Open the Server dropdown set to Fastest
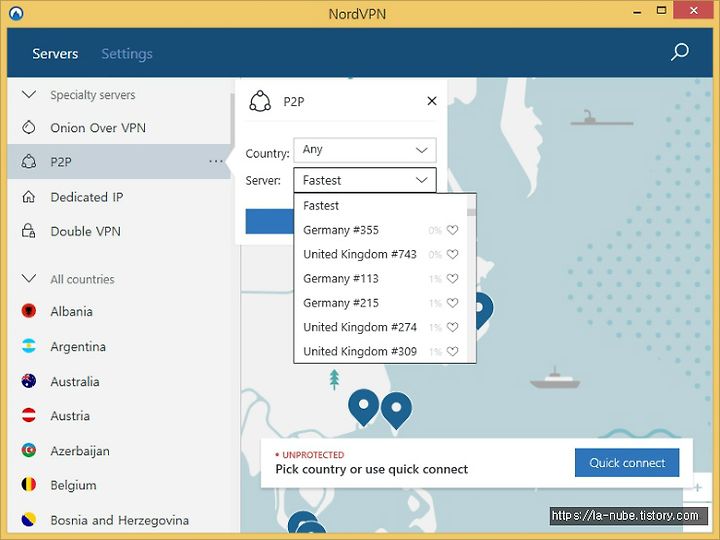Screen dimensions: 720x540 pyautogui.click(x=365, y=180)
